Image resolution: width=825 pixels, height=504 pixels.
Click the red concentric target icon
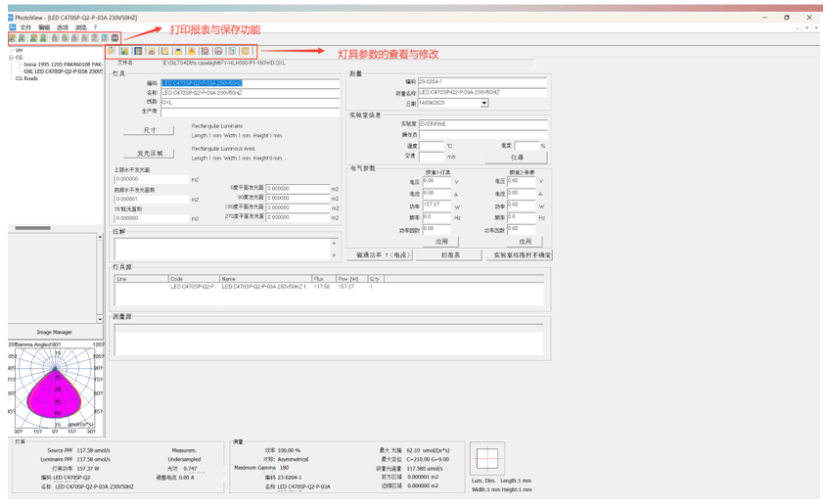(x=206, y=51)
